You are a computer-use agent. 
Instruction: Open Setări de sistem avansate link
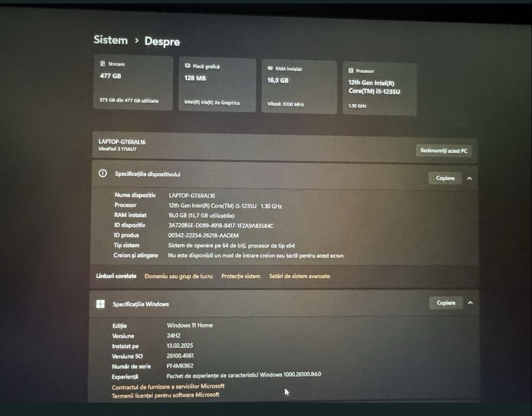pyautogui.click(x=299, y=276)
